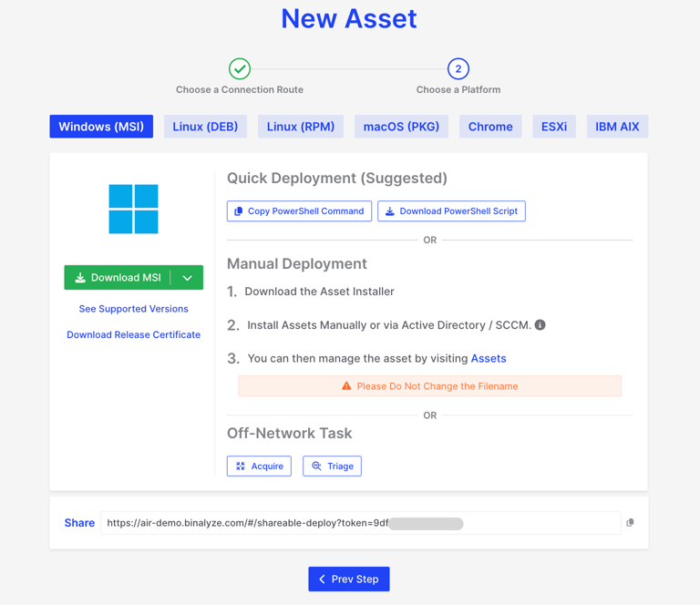This screenshot has width=700, height=605.
Task: Click Download Release Certificate link
Action: pos(133,334)
